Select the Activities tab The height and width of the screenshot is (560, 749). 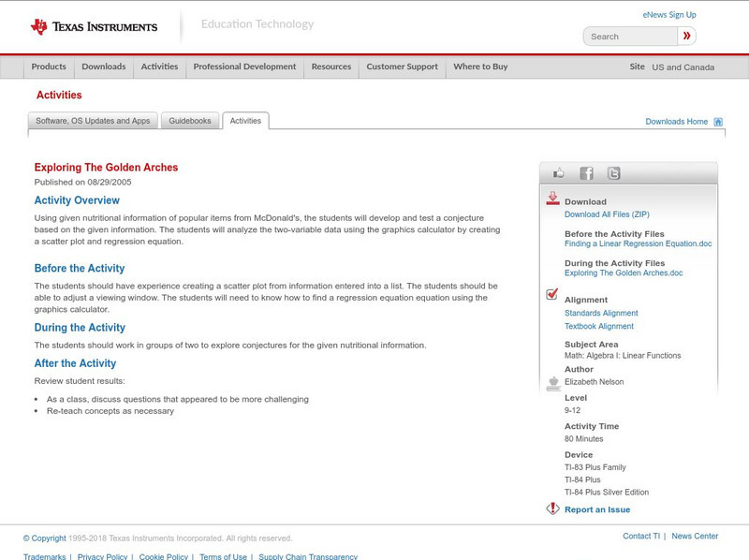pyautogui.click(x=245, y=121)
